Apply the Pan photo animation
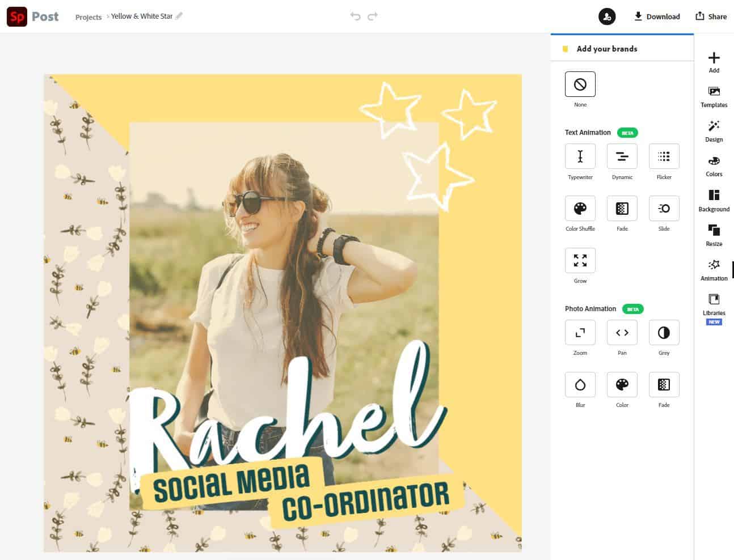This screenshot has height=560, width=734. (x=622, y=333)
